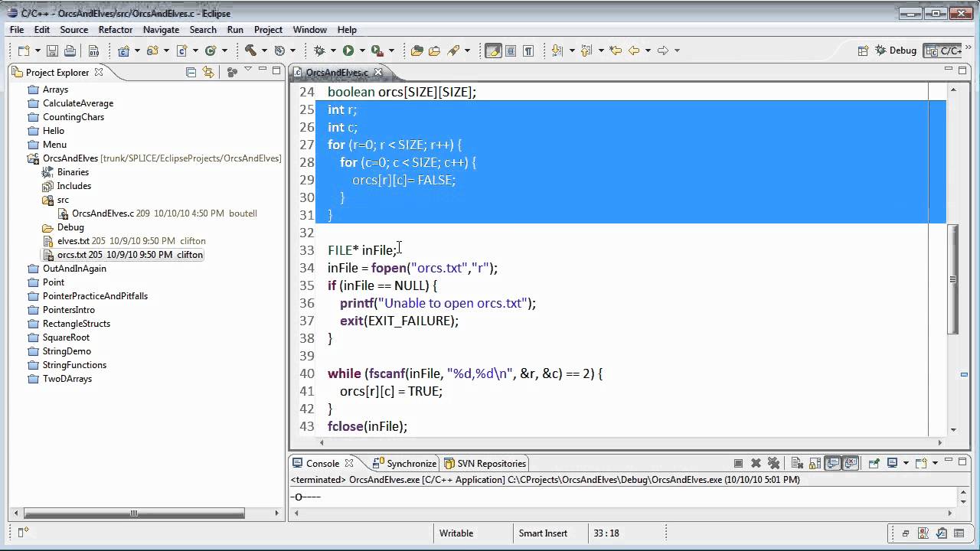
Task: Minimize the Project Explorer panel
Action: tap(262, 69)
